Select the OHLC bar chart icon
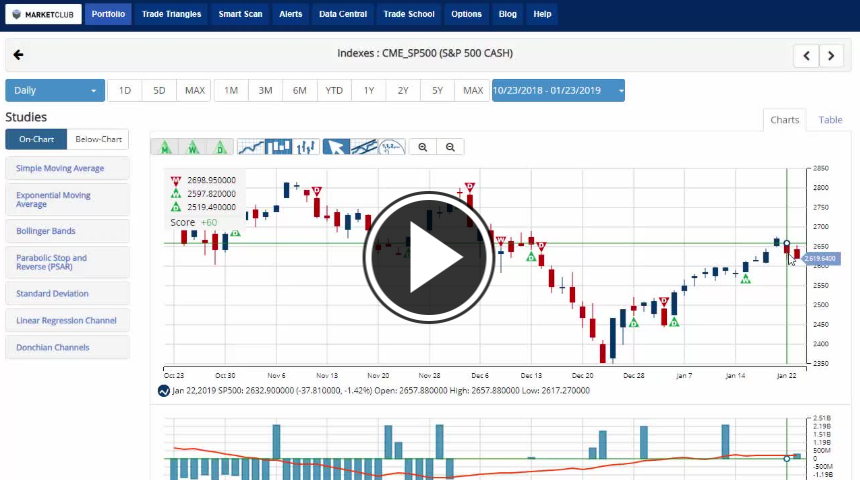Screen dimensions: 860x480 pyautogui.click(x=307, y=147)
